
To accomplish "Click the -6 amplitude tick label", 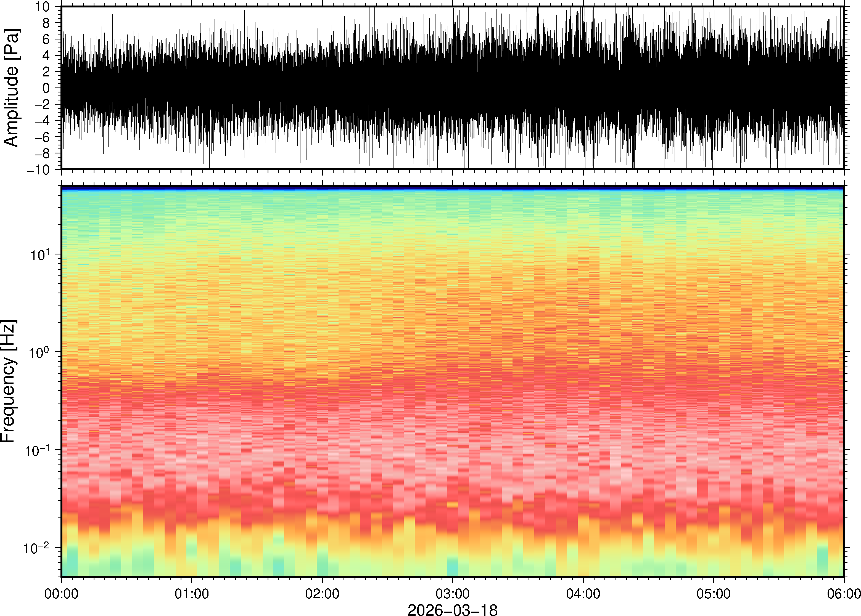I will [x=42, y=137].
